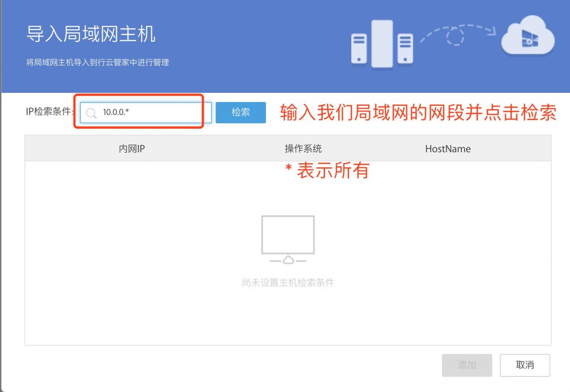Click the IP检索条件 field label
Image resolution: width=570 pixels, height=392 pixels.
[x=49, y=112]
